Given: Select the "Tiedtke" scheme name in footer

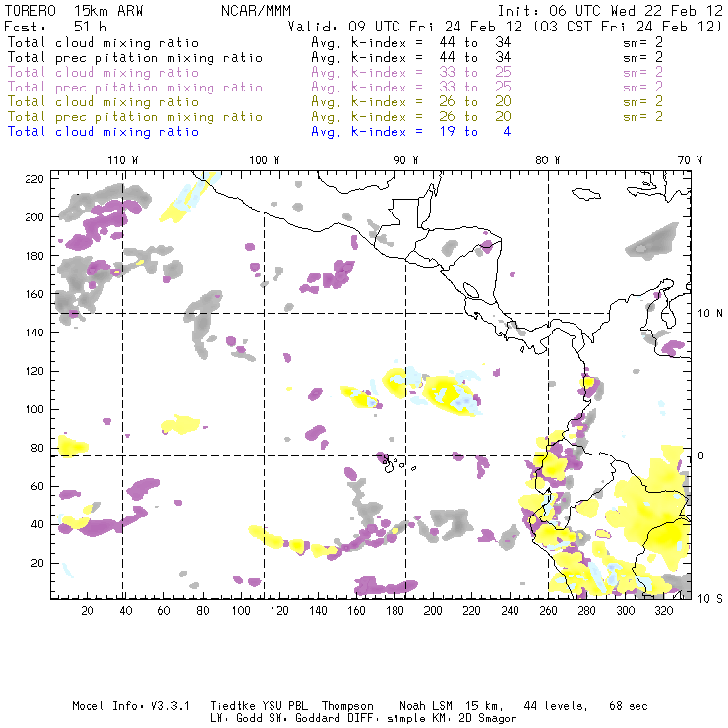Looking at the screenshot, I should tap(232, 706).
